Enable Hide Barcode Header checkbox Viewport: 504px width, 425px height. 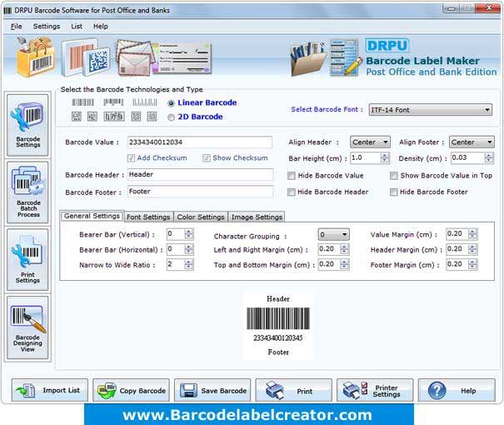(x=292, y=192)
